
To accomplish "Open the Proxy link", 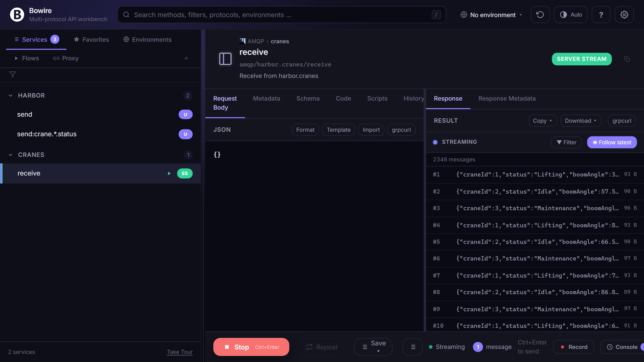I will pos(66,58).
